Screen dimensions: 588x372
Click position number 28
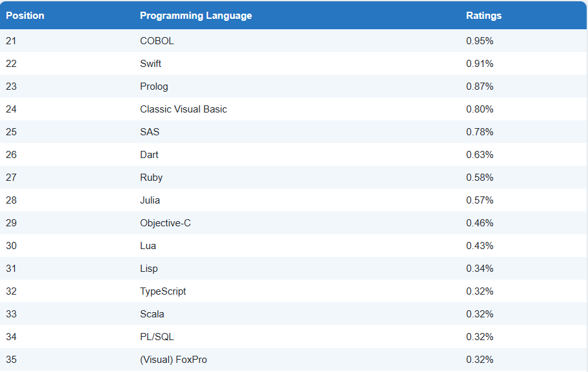click(11, 200)
